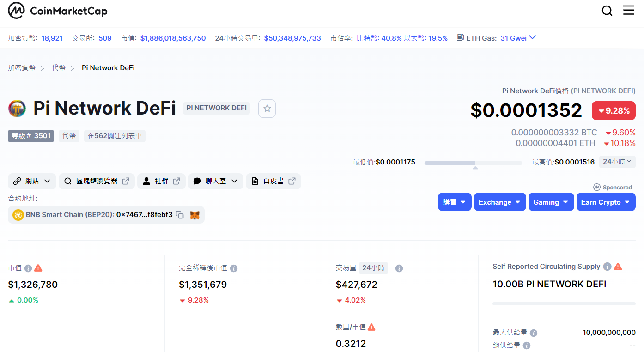This screenshot has height=352, width=644.
Task: Go to 加密貨幣 in the breadcrumb
Action: pos(22,68)
